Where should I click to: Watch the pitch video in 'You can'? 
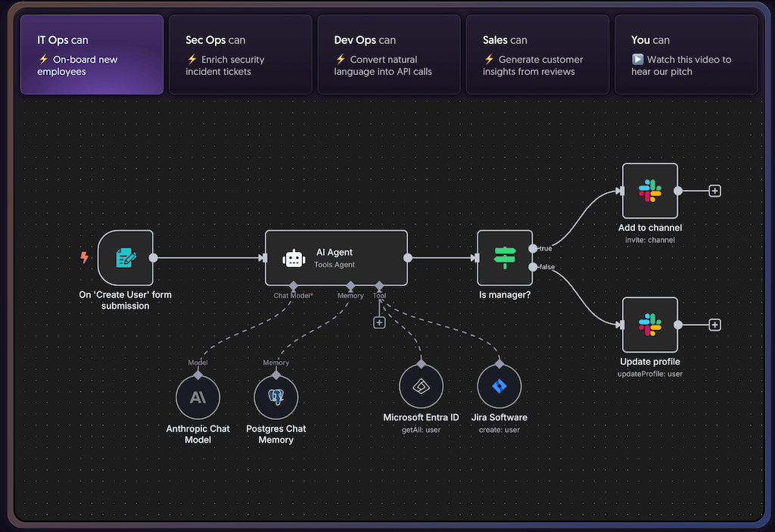click(x=685, y=55)
